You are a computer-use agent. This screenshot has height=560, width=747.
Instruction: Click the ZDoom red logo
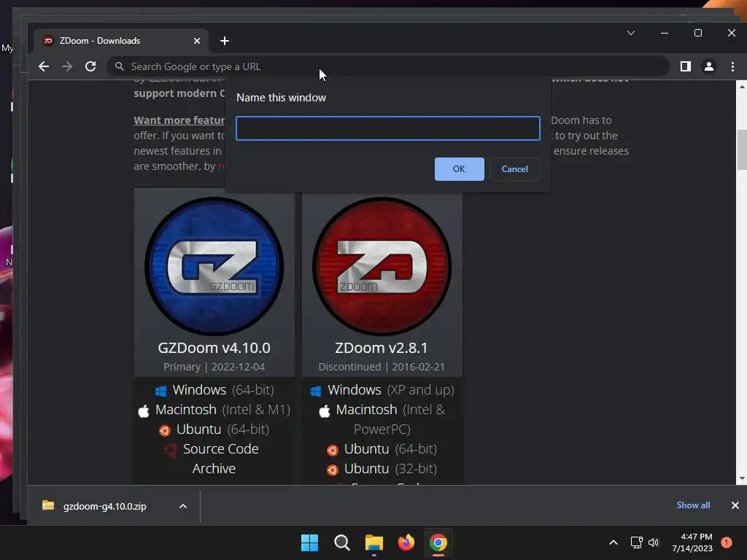pyautogui.click(x=382, y=266)
